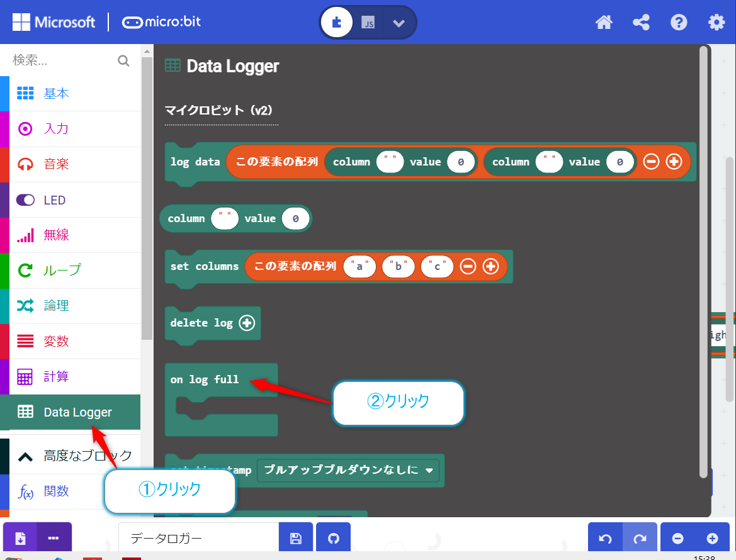Click the 無線 signal bars icon
This screenshot has width=736, height=560.
click(x=25, y=235)
